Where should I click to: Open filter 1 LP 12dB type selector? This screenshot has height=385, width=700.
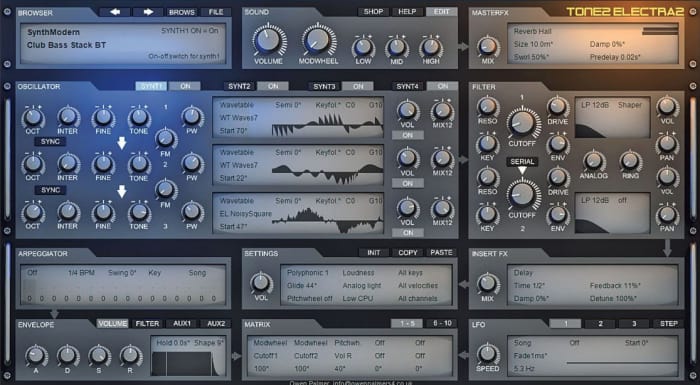[595, 105]
